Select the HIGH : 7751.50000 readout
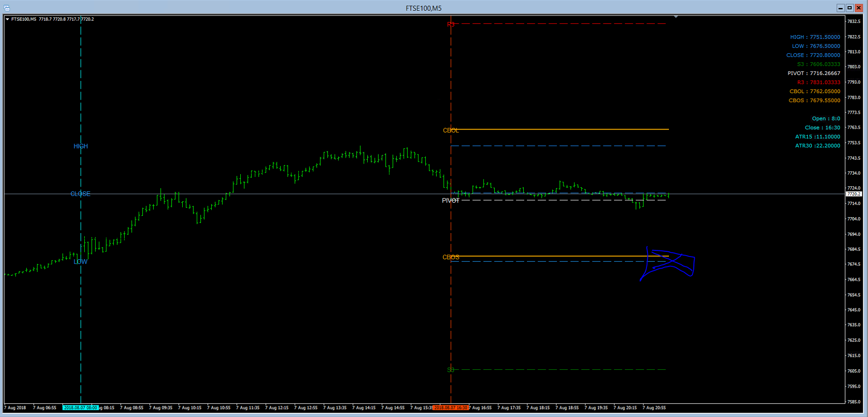This screenshot has width=868, height=417. [815, 37]
